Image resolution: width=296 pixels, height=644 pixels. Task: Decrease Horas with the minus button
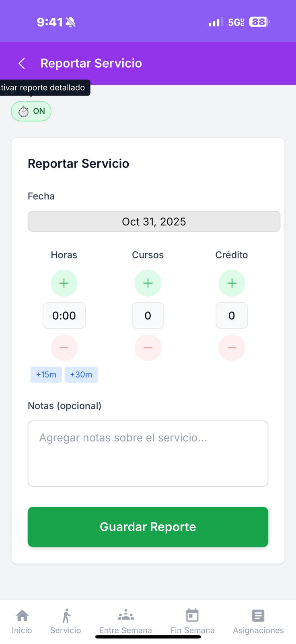(x=64, y=348)
